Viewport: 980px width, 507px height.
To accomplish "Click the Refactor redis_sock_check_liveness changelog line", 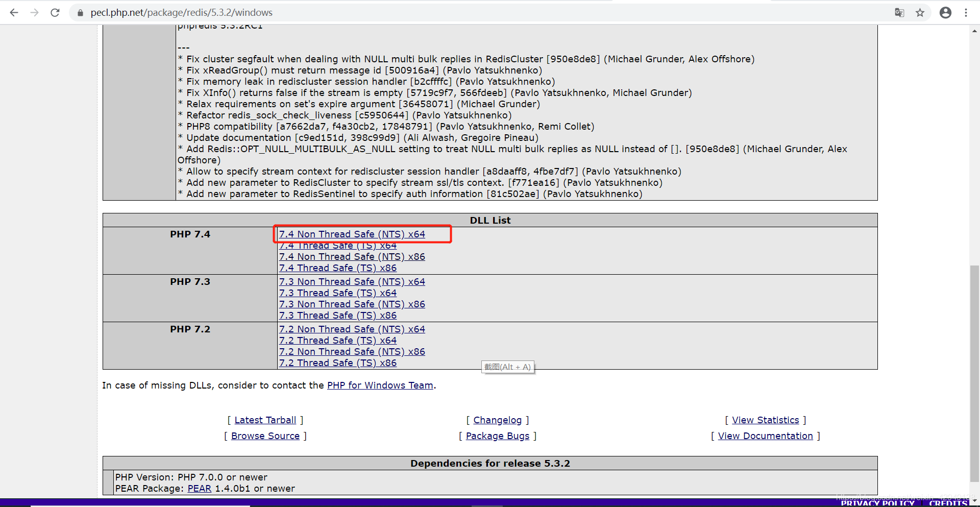I will point(345,115).
